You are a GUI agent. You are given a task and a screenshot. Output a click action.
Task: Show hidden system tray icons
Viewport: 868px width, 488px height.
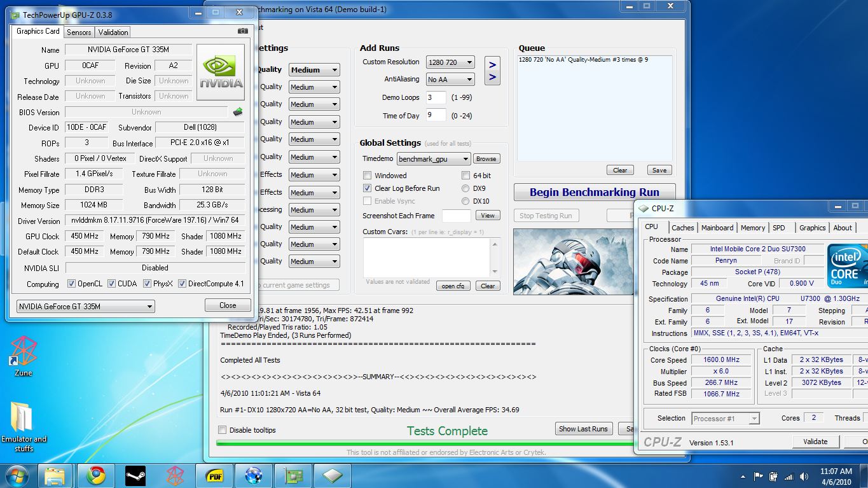click(x=743, y=476)
